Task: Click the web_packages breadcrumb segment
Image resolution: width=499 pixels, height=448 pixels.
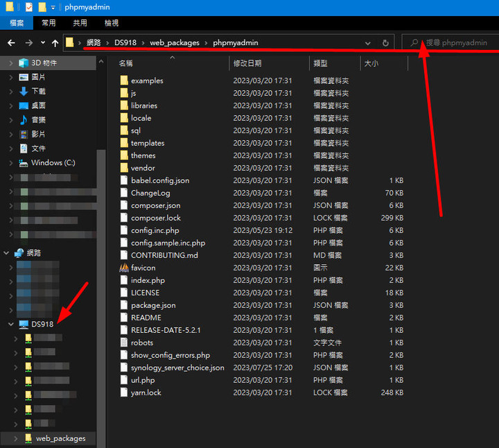Action: pyautogui.click(x=175, y=43)
